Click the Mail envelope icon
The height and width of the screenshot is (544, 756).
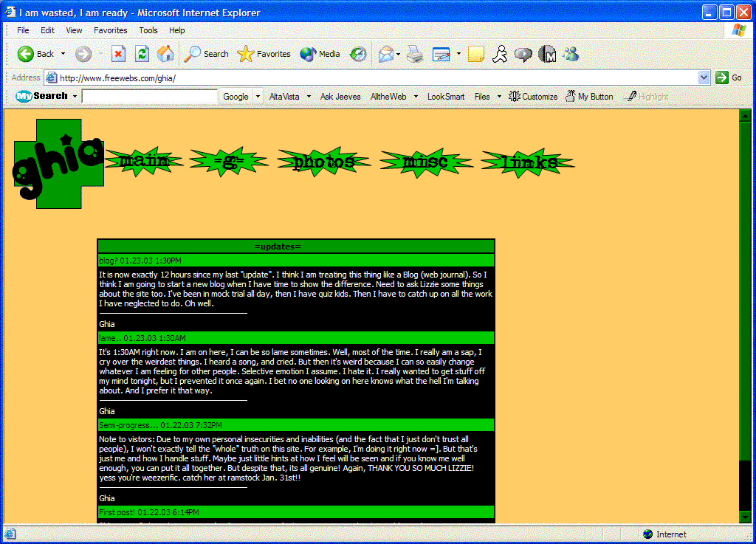(x=385, y=54)
